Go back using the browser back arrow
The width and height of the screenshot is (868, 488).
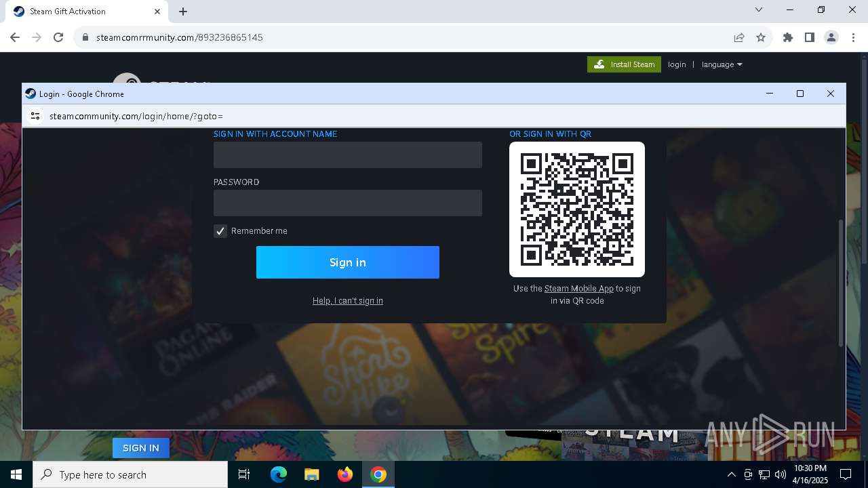point(15,37)
